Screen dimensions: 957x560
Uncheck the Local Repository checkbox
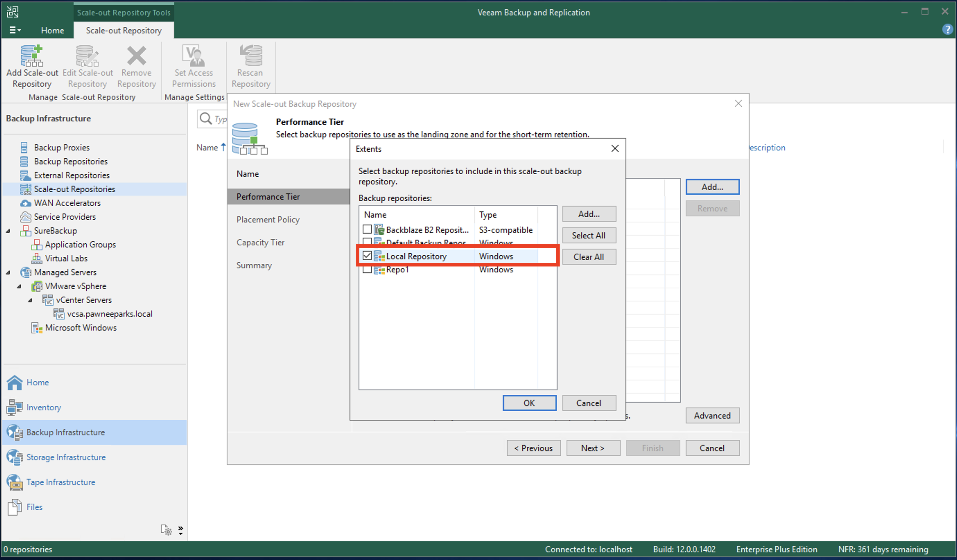point(367,256)
